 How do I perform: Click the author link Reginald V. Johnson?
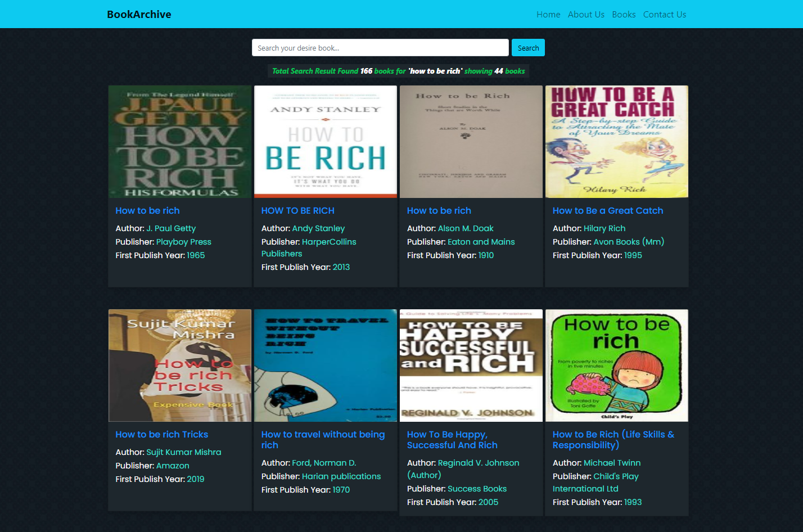[x=478, y=462]
